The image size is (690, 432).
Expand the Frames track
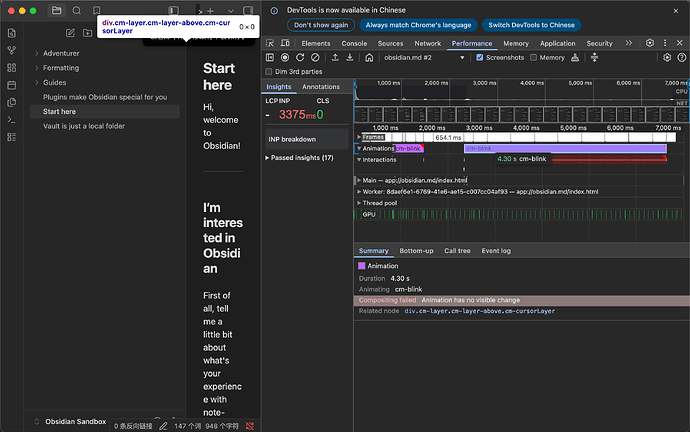point(359,137)
